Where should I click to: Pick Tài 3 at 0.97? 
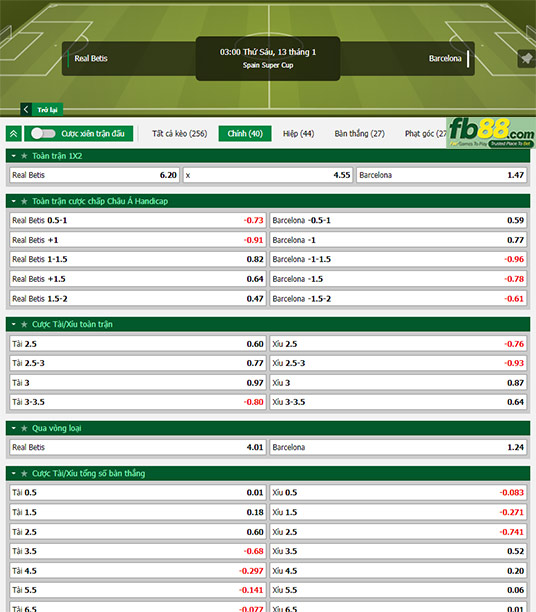138,382
